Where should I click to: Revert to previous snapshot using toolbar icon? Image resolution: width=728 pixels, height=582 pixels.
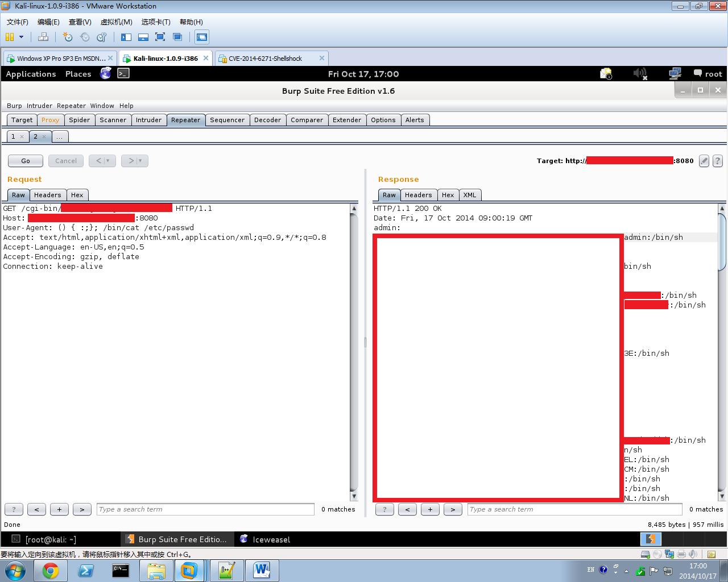click(x=85, y=37)
